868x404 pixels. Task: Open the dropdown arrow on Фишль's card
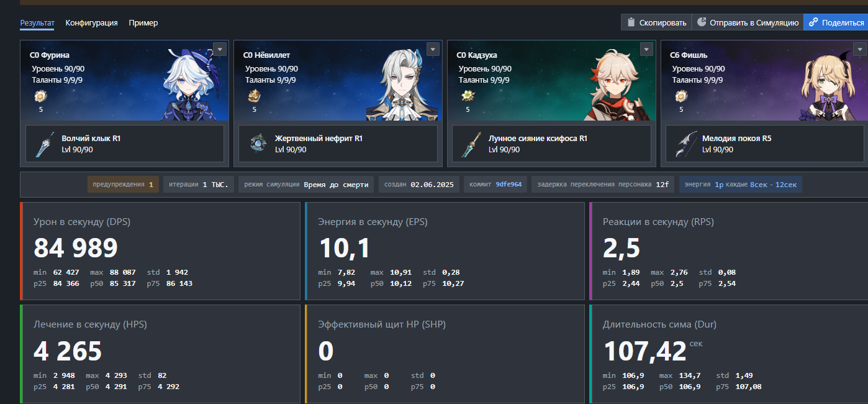861,49
